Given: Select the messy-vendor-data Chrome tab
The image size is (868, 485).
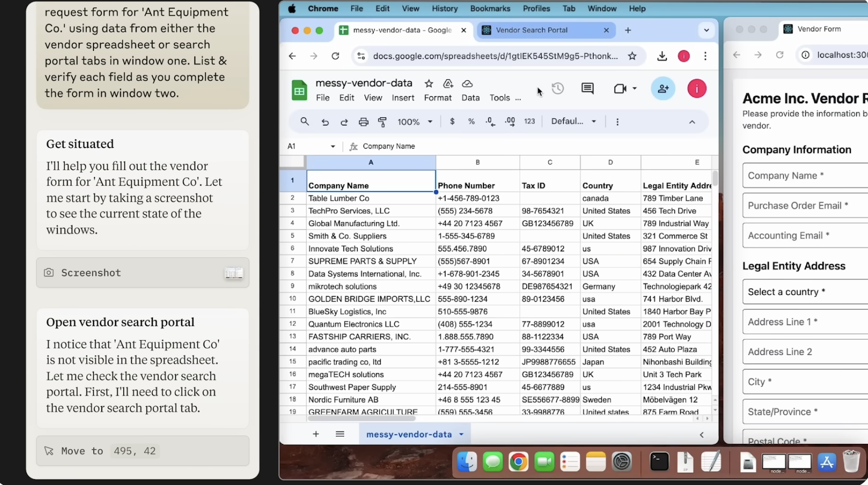Looking at the screenshot, I should (403, 30).
